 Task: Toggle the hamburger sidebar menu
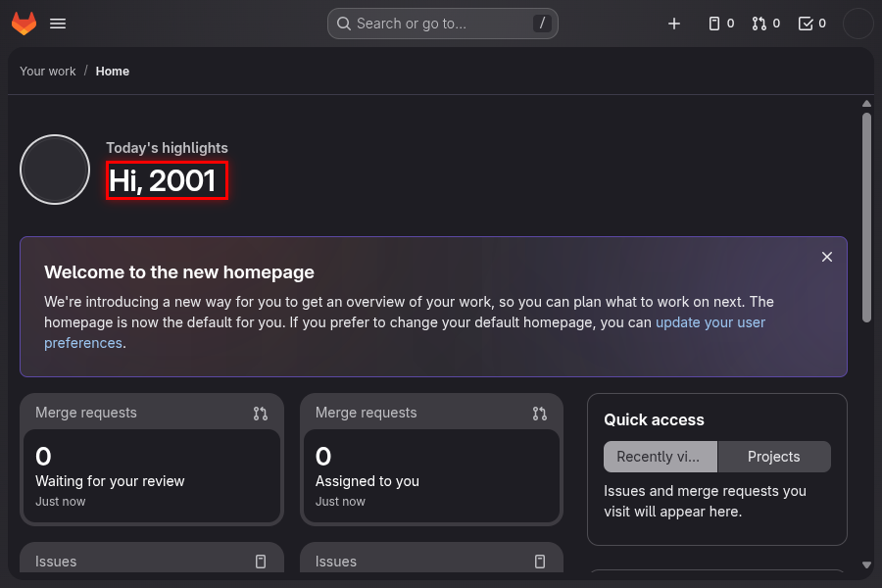(x=58, y=24)
